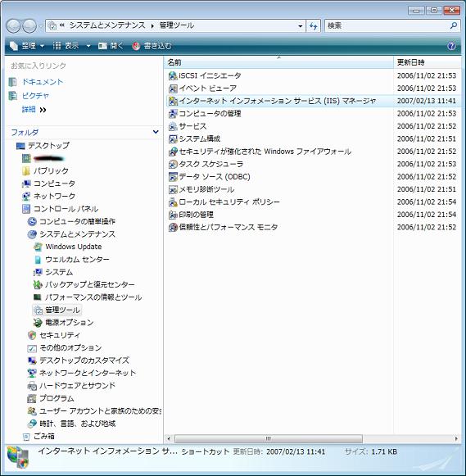
Task: Select コントロール パネル in folder tree
Action: click(x=66, y=209)
